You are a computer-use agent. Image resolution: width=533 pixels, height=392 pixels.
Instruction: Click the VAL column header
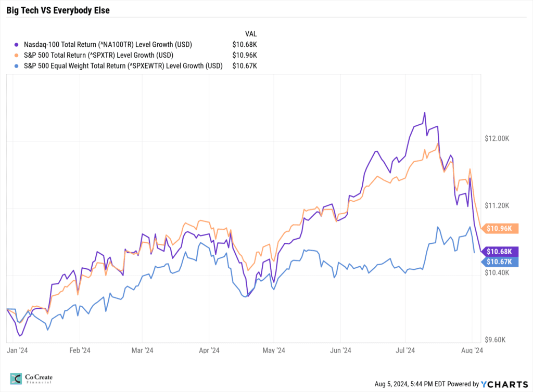[x=250, y=32]
